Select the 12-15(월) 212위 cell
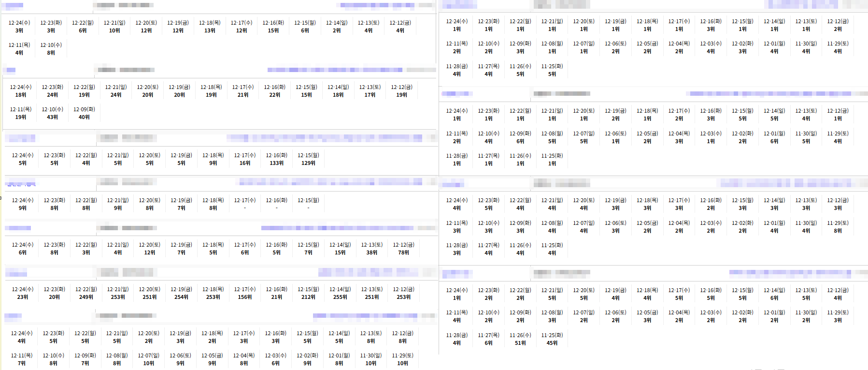 tap(308, 294)
